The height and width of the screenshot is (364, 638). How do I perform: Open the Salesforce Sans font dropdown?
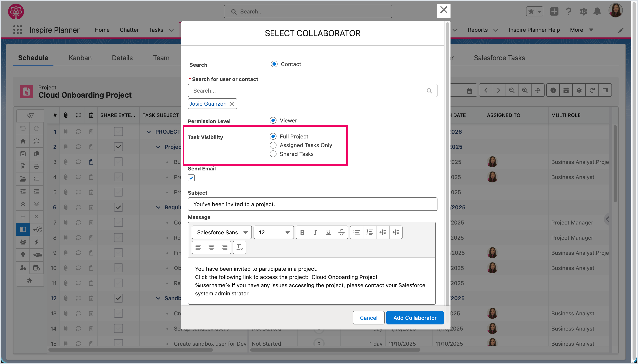coord(222,232)
